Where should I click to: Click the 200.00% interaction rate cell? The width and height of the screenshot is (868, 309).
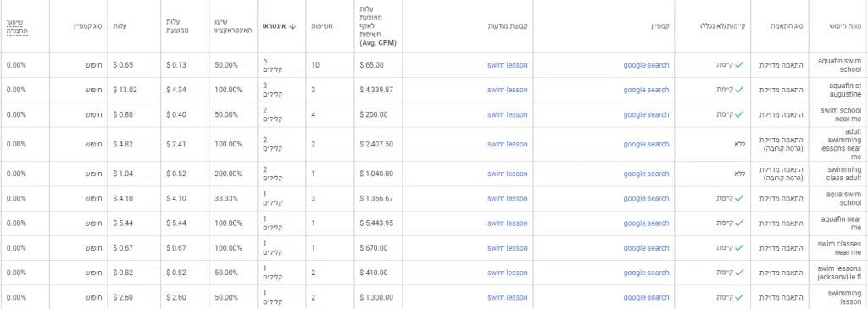coord(229,174)
